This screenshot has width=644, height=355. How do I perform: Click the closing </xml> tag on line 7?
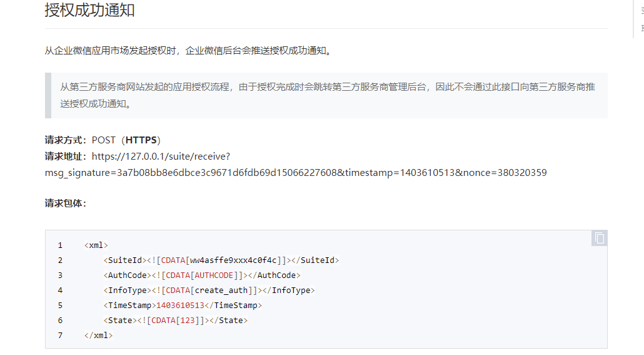coord(99,335)
